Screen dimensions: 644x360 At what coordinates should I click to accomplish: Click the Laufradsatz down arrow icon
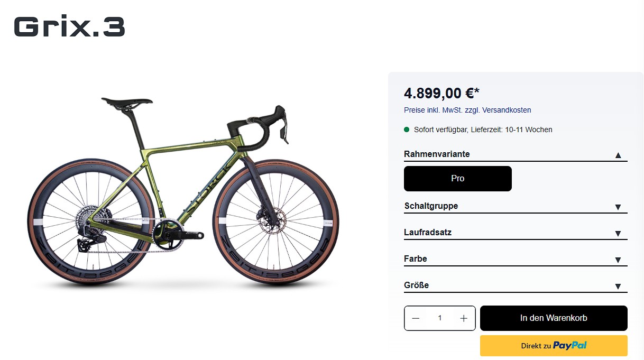pyautogui.click(x=618, y=234)
